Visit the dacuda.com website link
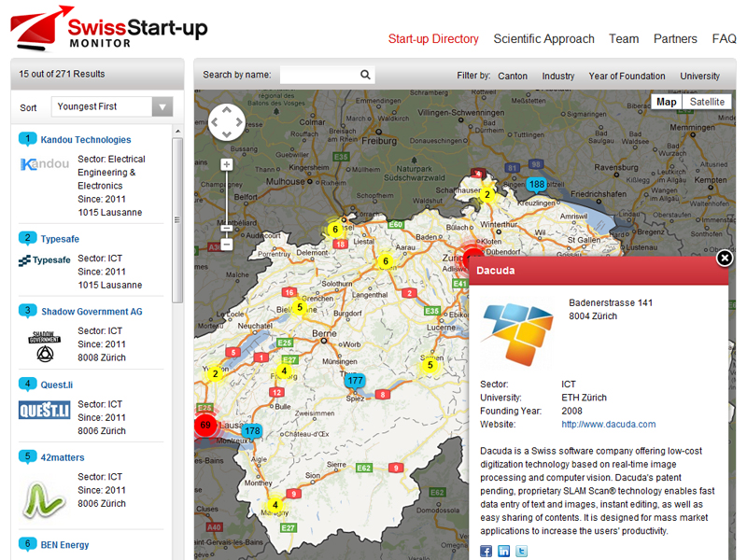The height and width of the screenshot is (560, 747). pyautogui.click(x=609, y=425)
